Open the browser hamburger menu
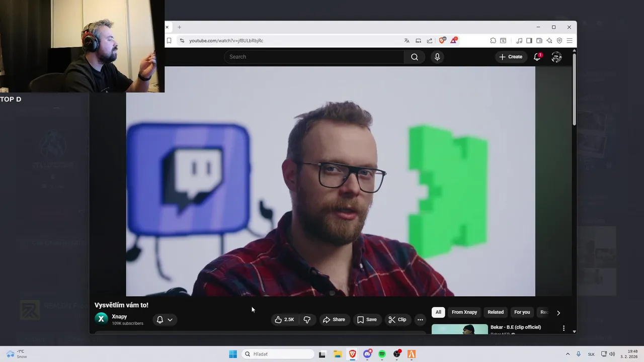The image size is (644, 362). pos(570,41)
